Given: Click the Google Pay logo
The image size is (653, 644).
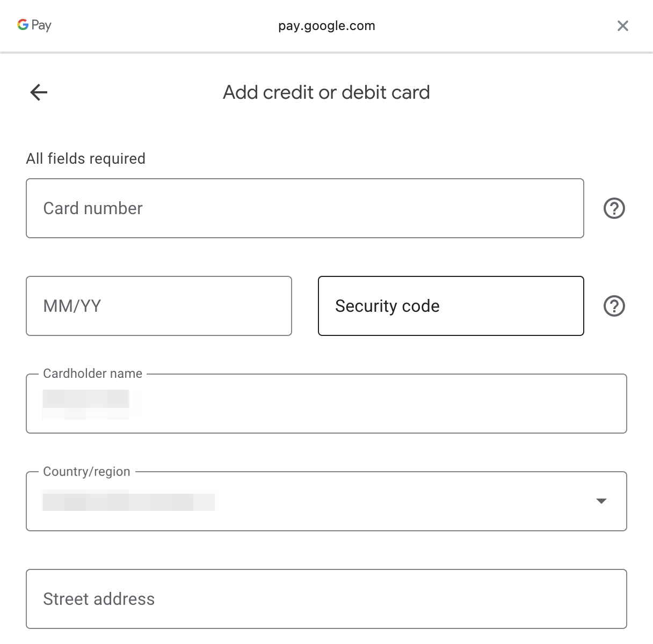Looking at the screenshot, I should coord(34,25).
